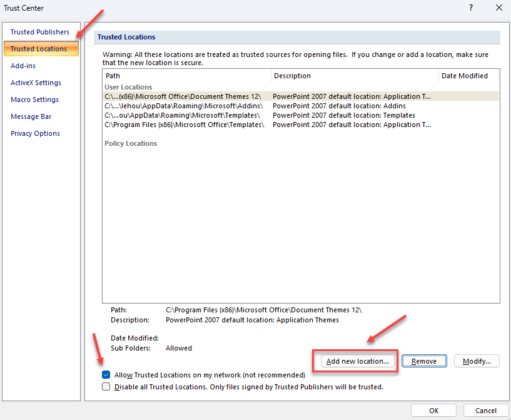The height and width of the screenshot is (420, 511).
Task: Show the Privacy Options section
Action: 35,133
